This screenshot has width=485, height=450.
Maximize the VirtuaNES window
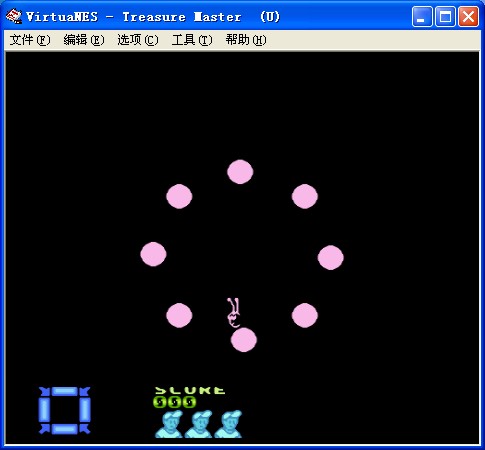pyautogui.click(x=445, y=16)
